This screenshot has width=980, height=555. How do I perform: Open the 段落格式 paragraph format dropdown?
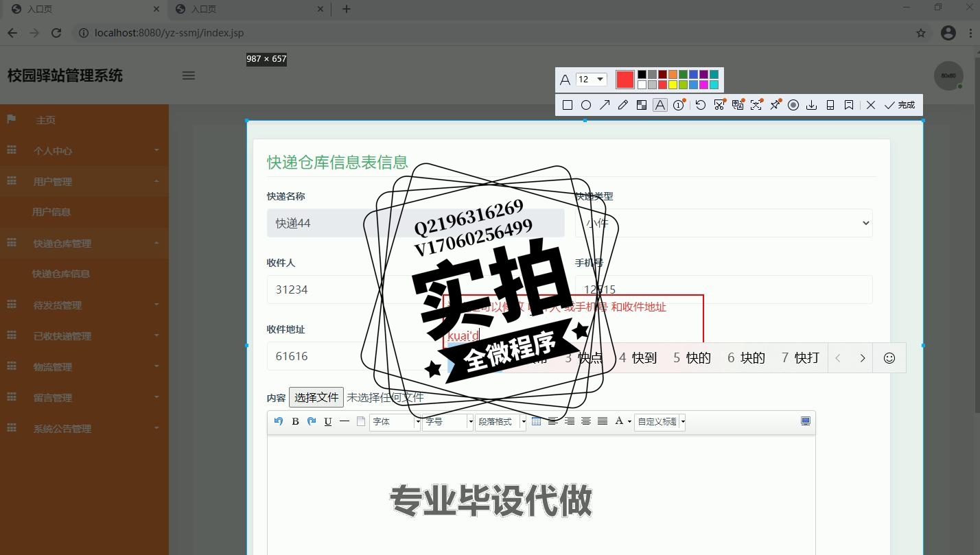(x=501, y=421)
